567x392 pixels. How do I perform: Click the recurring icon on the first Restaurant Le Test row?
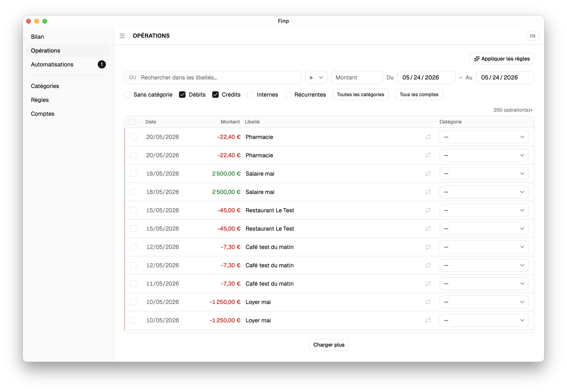point(428,210)
